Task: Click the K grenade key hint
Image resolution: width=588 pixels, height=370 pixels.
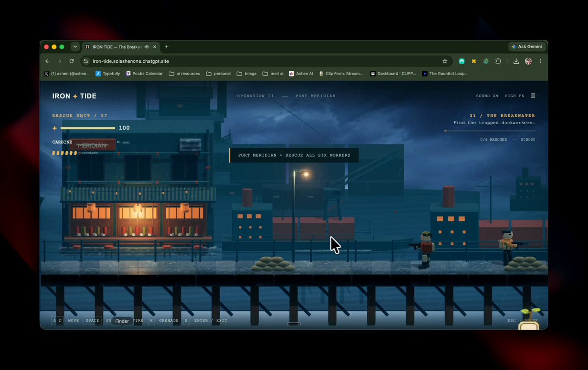Action: click(151, 321)
